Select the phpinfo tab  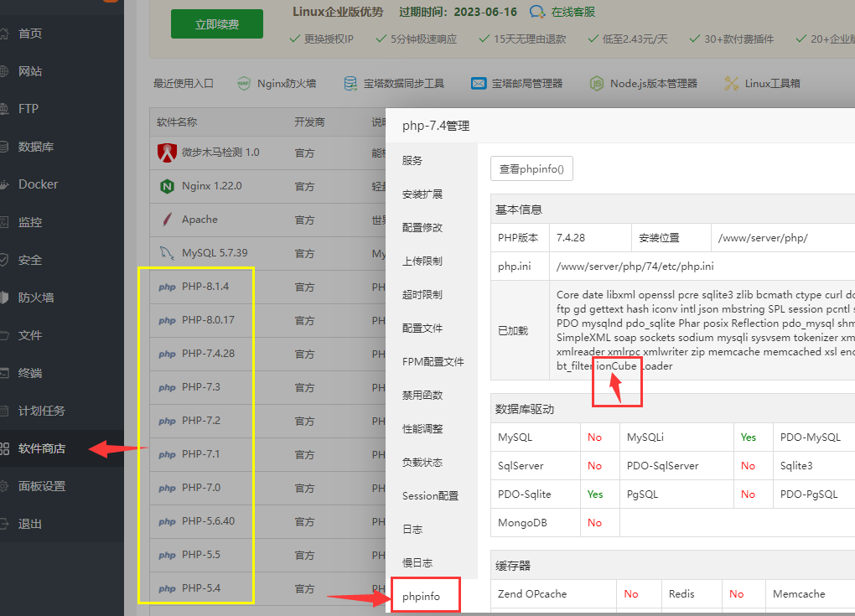pyautogui.click(x=421, y=597)
